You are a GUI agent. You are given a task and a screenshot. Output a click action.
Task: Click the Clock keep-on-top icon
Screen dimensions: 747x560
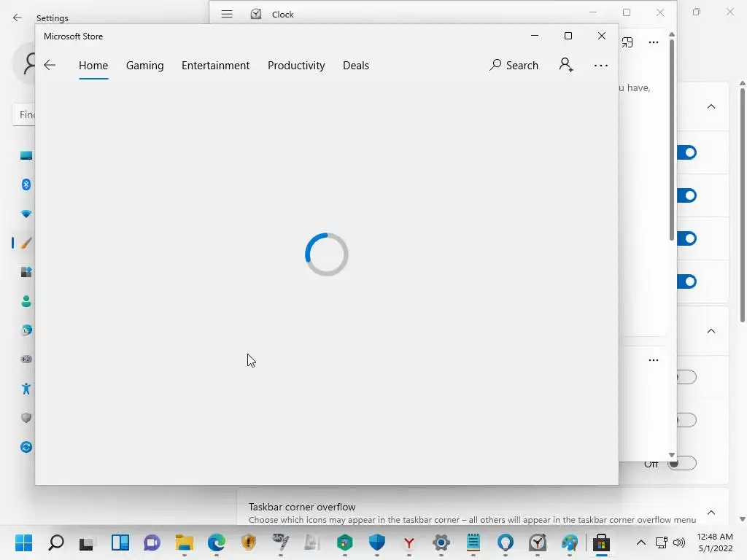(x=627, y=42)
